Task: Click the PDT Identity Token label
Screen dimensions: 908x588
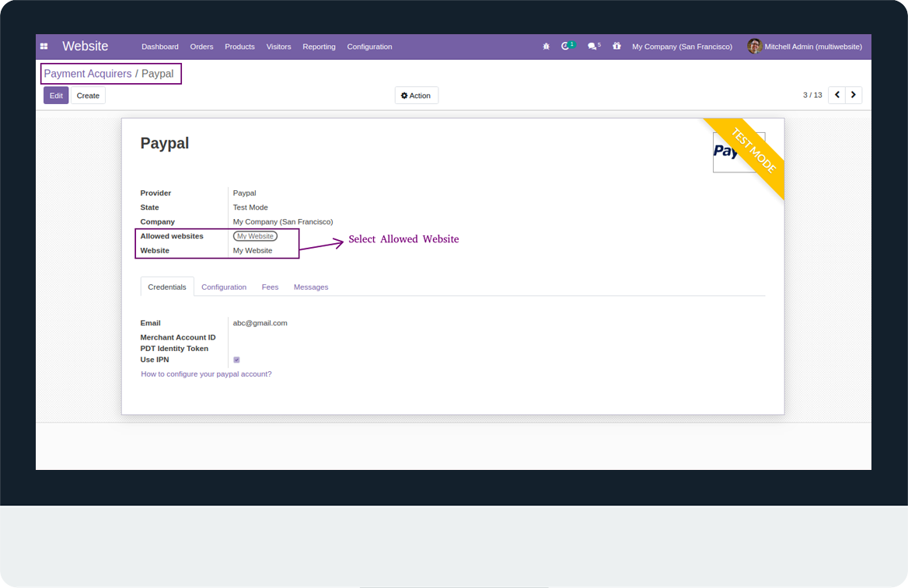Action: tap(174, 349)
